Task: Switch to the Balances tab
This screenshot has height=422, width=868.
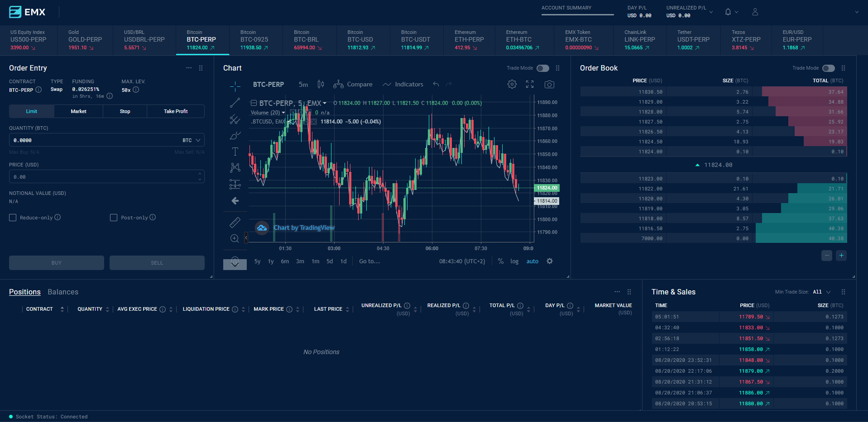Action: click(x=63, y=292)
